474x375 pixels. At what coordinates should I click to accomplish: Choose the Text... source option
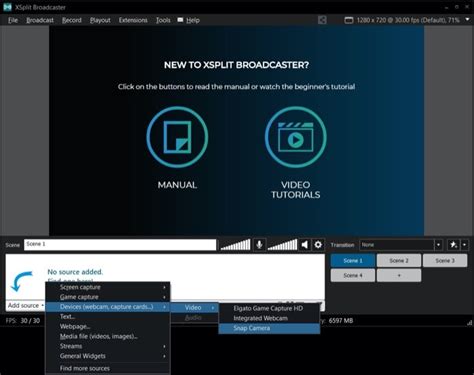click(x=108, y=317)
